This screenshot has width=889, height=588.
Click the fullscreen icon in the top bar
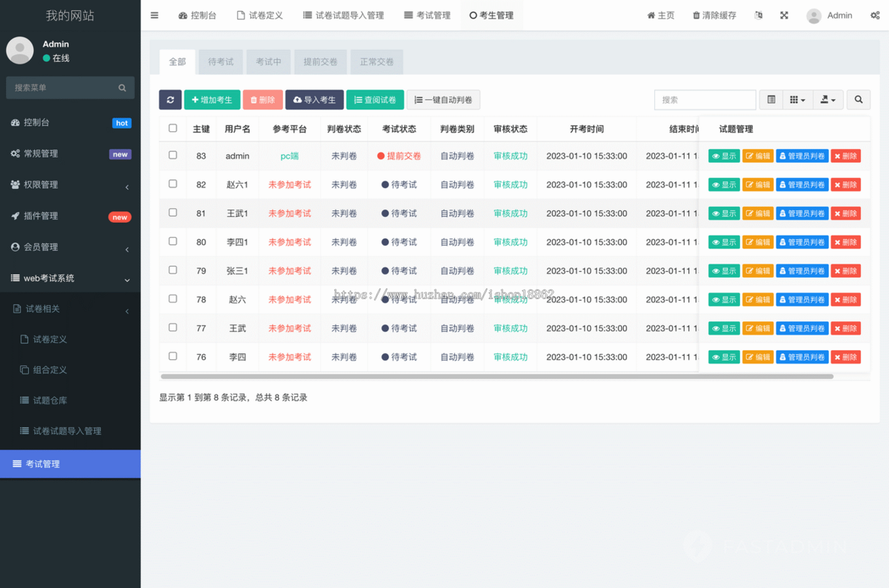pos(784,15)
